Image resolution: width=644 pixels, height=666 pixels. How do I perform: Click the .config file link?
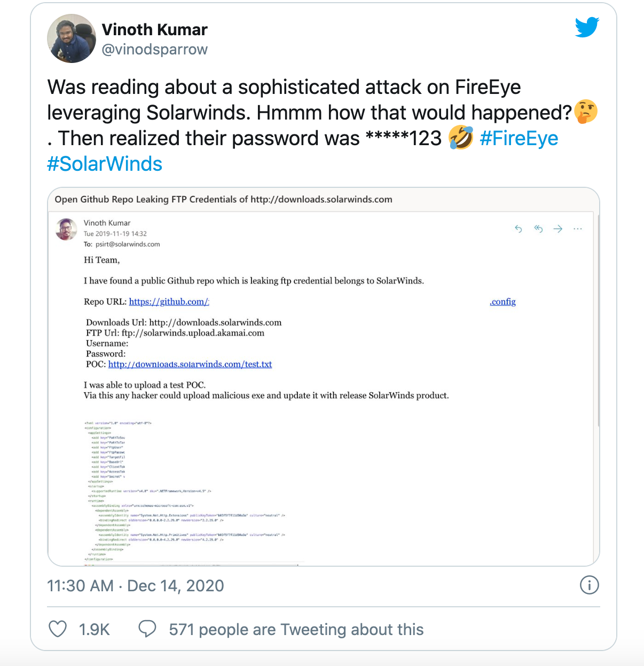(x=502, y=302)
